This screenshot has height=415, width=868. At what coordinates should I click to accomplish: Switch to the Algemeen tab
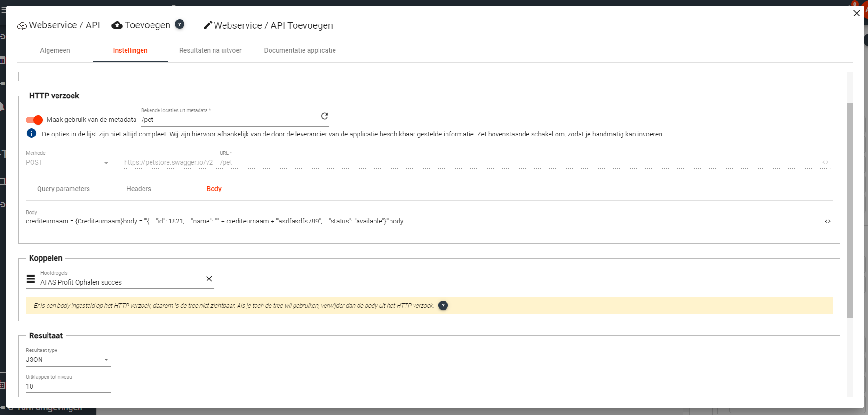coord(55,51)
